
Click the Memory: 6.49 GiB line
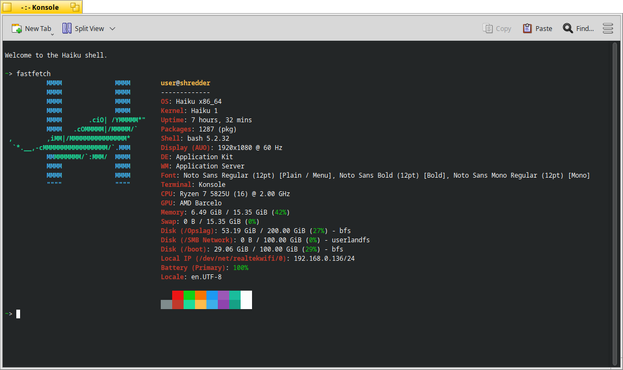[225, 212]
